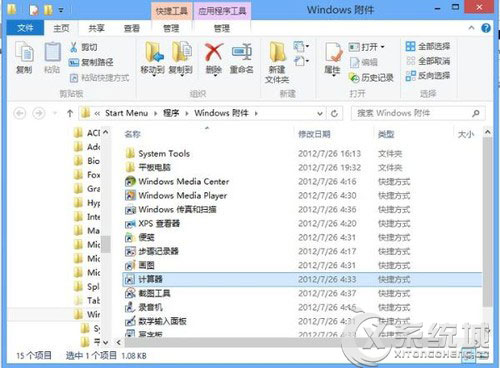The height and width of the screenshot is (368, 500).
Task: Open the Application Tools (应用程序工具) contextual tab
Action: point(222,11)
